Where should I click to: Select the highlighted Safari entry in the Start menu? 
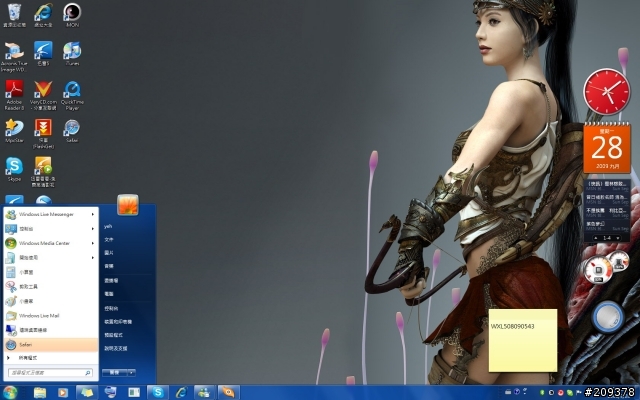click(x=51, y=344)
